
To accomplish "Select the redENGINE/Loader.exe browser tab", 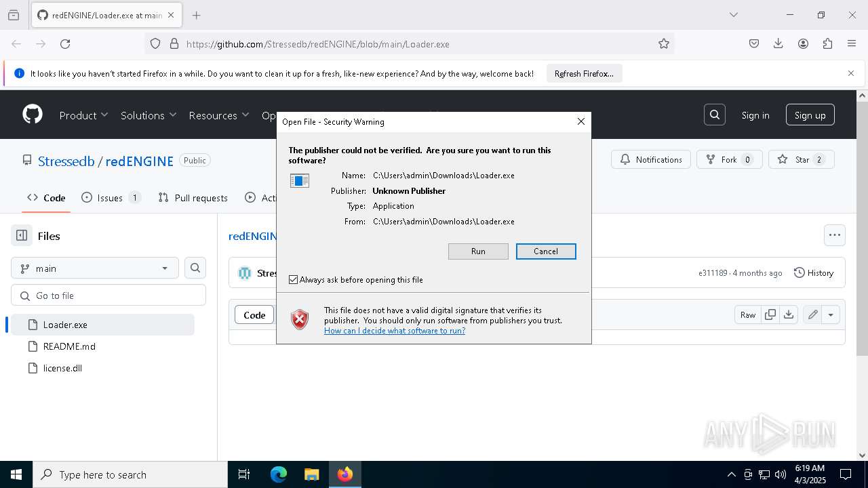I will click(x=106, y=15).
